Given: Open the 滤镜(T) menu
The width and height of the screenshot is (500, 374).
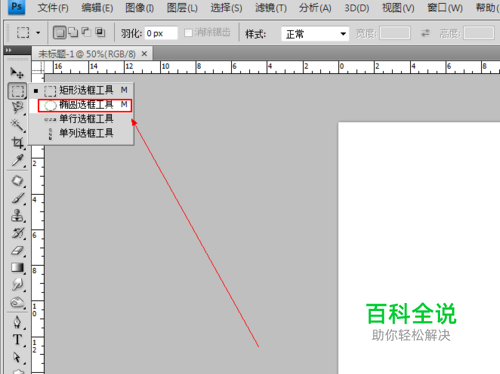Looking at the screenshot, I should [271, 8].
